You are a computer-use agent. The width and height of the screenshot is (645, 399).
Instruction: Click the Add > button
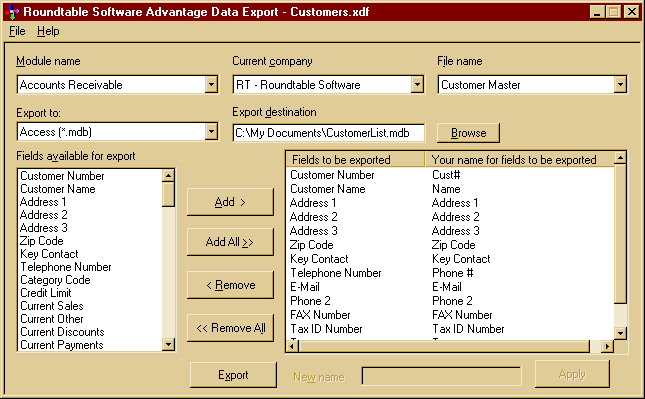tap(230, 202)
